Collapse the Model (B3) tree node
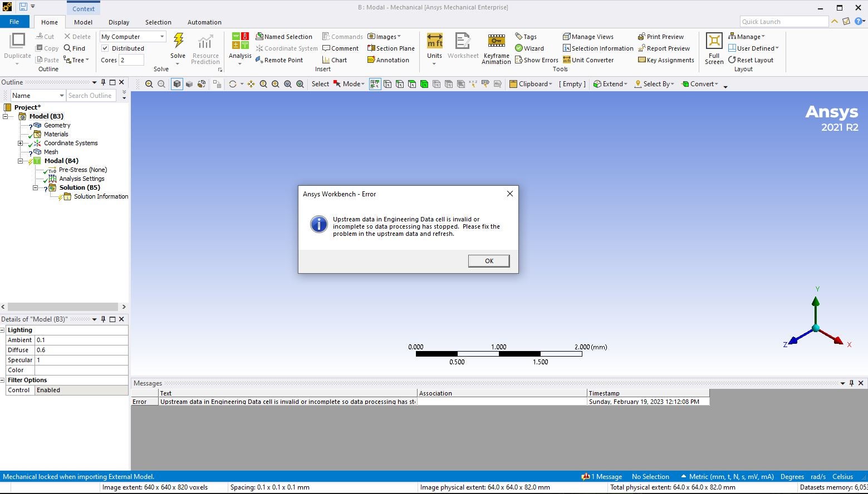 tap(5, 116)
